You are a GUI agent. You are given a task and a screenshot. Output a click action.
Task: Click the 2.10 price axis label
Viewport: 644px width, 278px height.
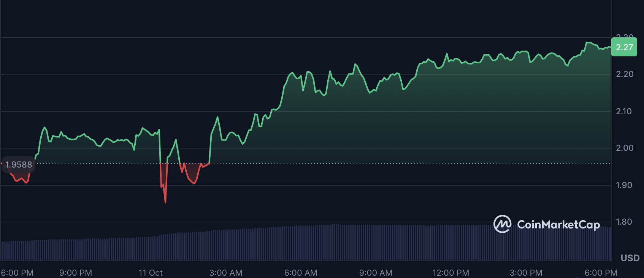coord(624,111)
